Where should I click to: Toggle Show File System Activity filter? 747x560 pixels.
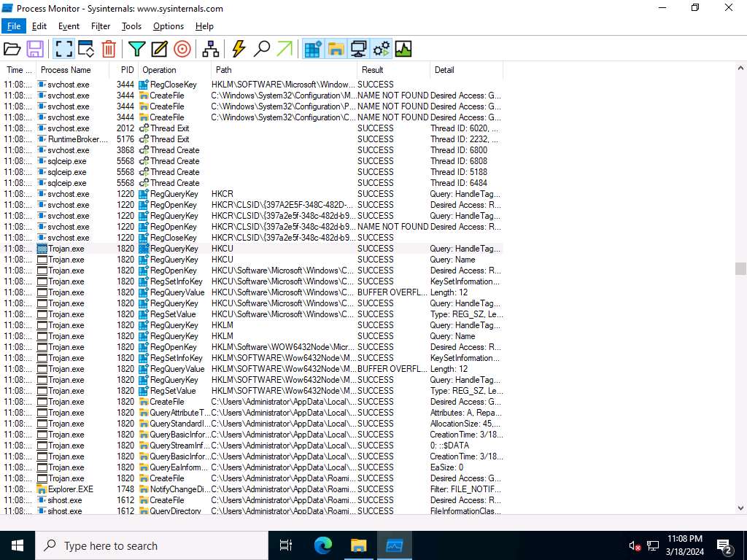[x=336, y=49]
